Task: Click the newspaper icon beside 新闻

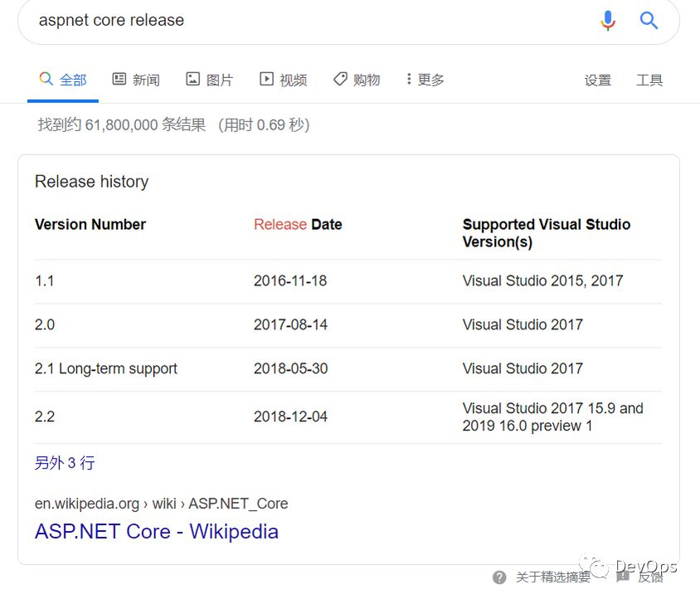Action: [119, 79]
